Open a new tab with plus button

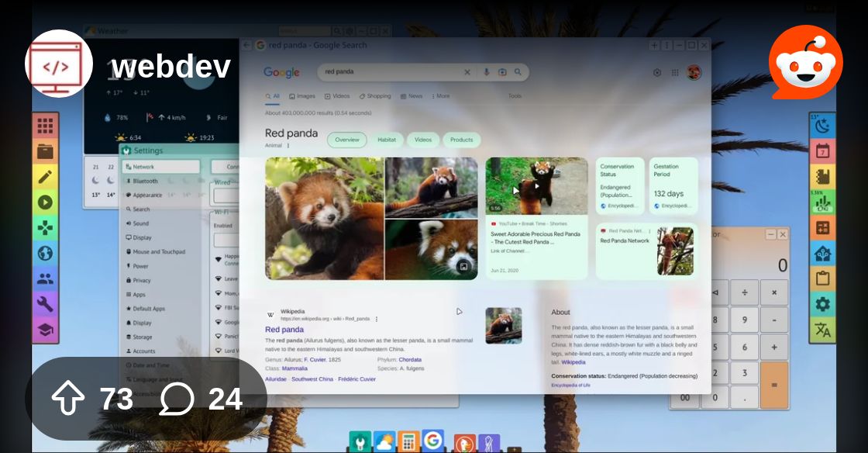click(654, 46)
